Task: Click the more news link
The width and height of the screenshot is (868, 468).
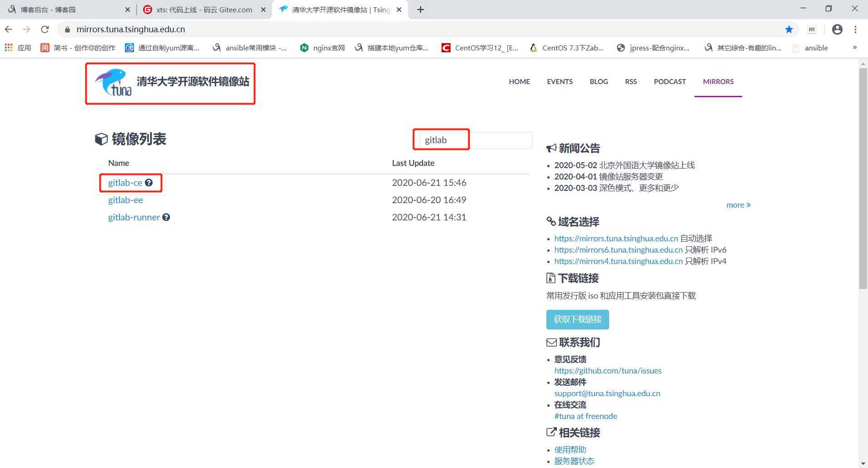Action: click(x=738, y=205)
